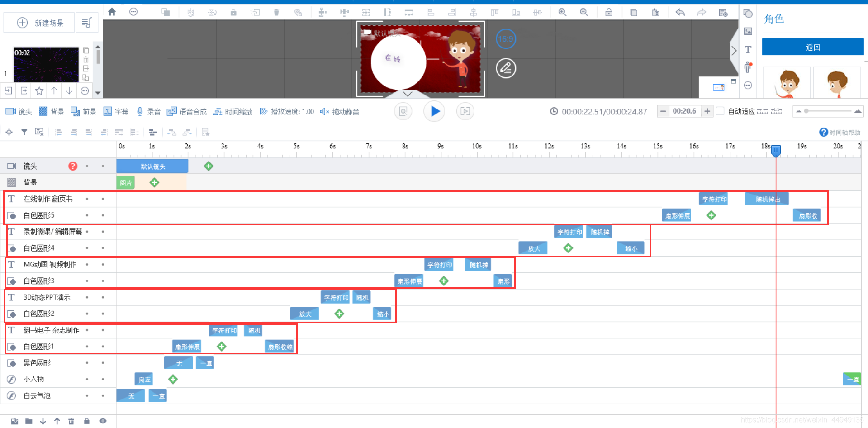The width and height of the screenshot is (868, 428).
Task: Increase scene duration with plus button
Action: point(707,111)
